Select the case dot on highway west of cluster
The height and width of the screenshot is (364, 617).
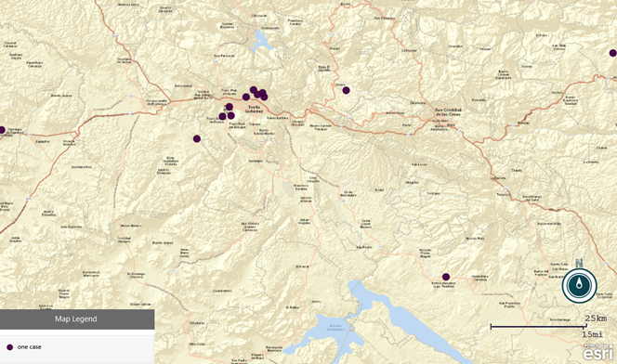[x=246, y=97]
